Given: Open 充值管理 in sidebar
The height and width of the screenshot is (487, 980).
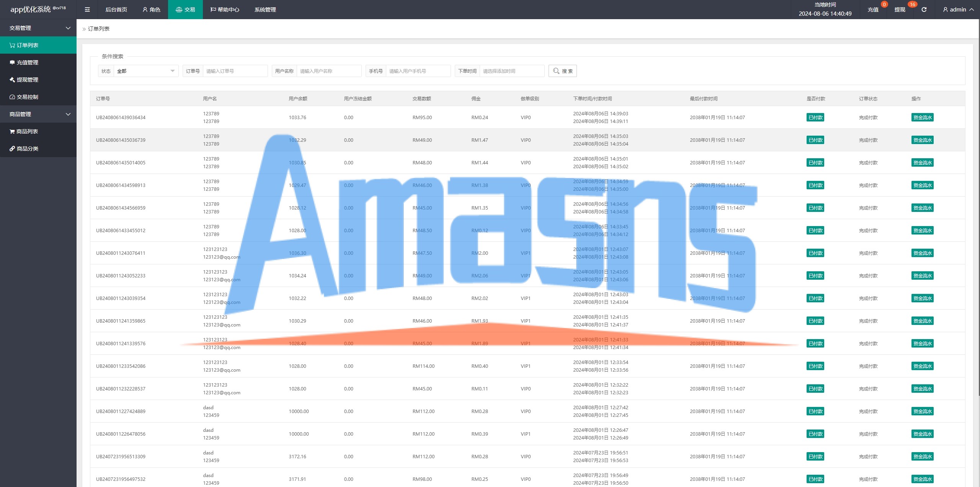Looking at the screenshot, I should click(38, 62).
